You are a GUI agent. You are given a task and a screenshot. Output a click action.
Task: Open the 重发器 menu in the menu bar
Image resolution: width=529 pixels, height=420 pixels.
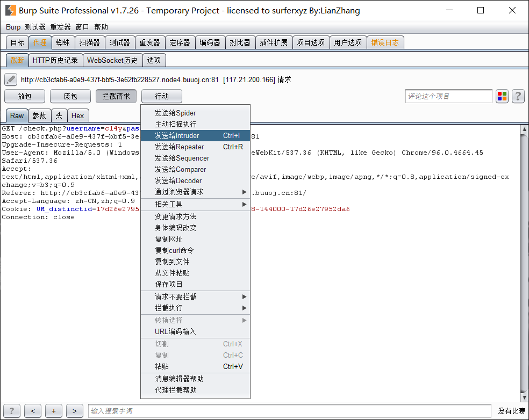[x=60, y=27]
